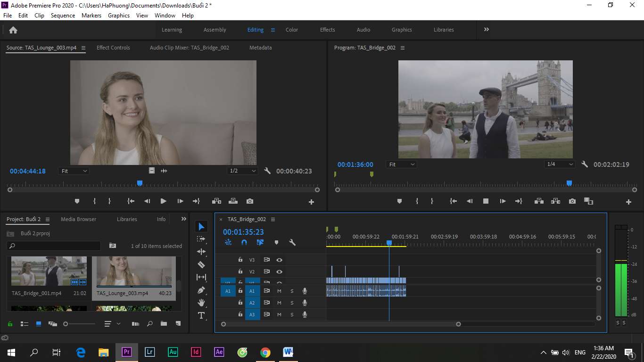Pick the Pen tool
The width and height of the screenshot is (644, 362).
click(x=201, y=290)
